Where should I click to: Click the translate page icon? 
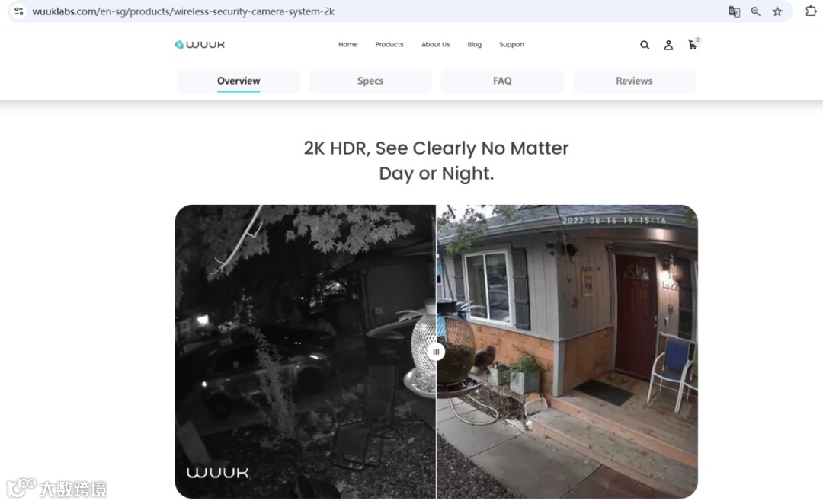[x=734, y=11]
